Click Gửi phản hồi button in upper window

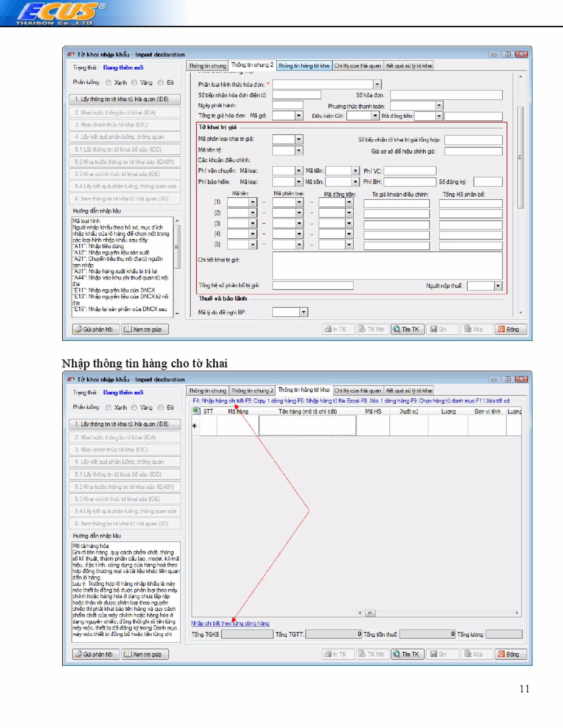(96, 329)
